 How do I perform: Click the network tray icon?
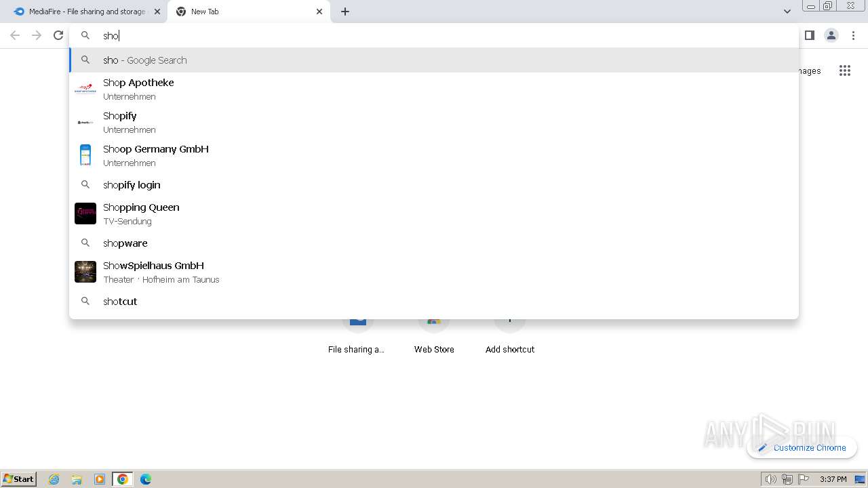(787, 479)
